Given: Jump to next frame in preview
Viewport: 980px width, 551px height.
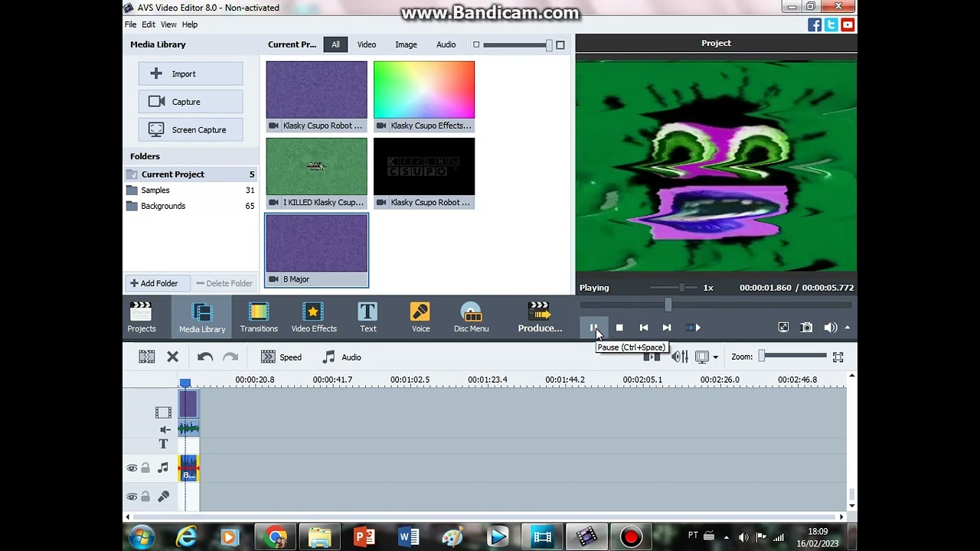Looking at the screenshot, I should click(667, 328).
